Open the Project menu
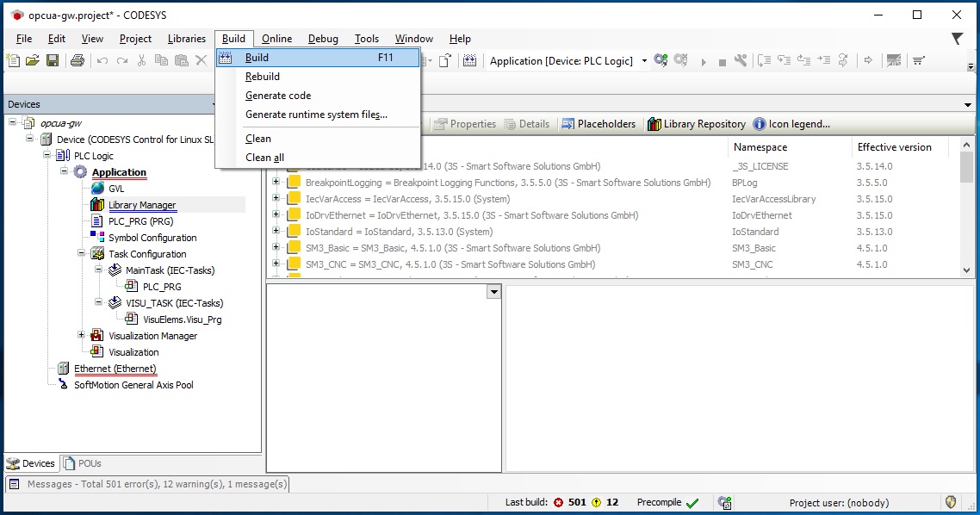 point(135,39)
